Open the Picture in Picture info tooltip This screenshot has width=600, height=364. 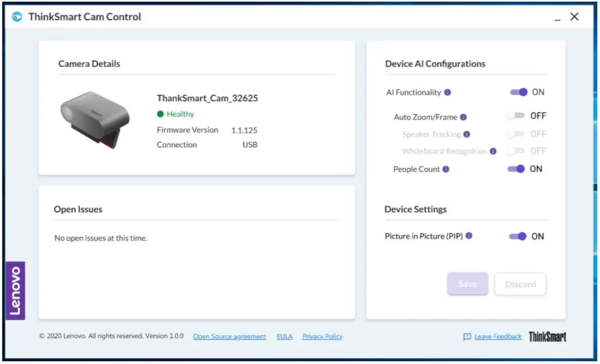pos(469,236)
